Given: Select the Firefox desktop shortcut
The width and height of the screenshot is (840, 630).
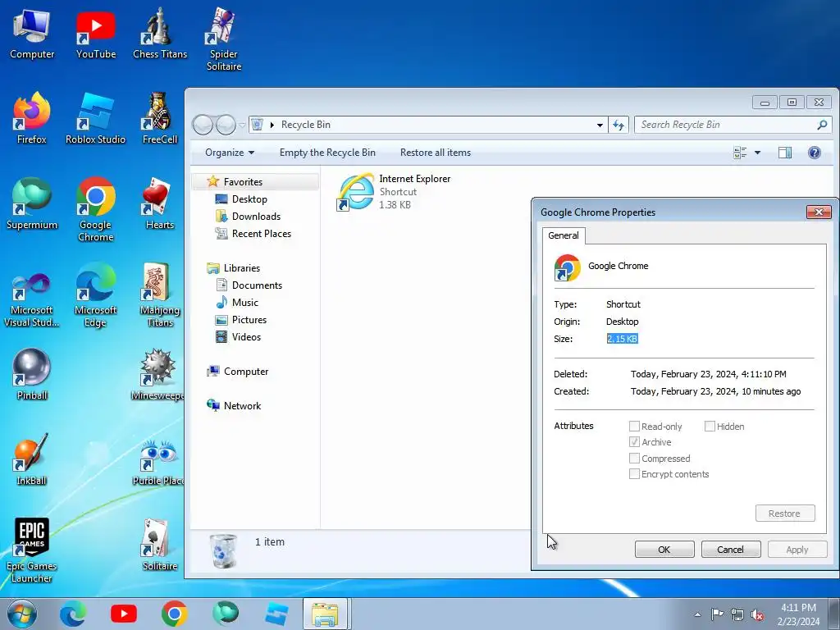Looking at the screenshot, I should click(32, 119).
